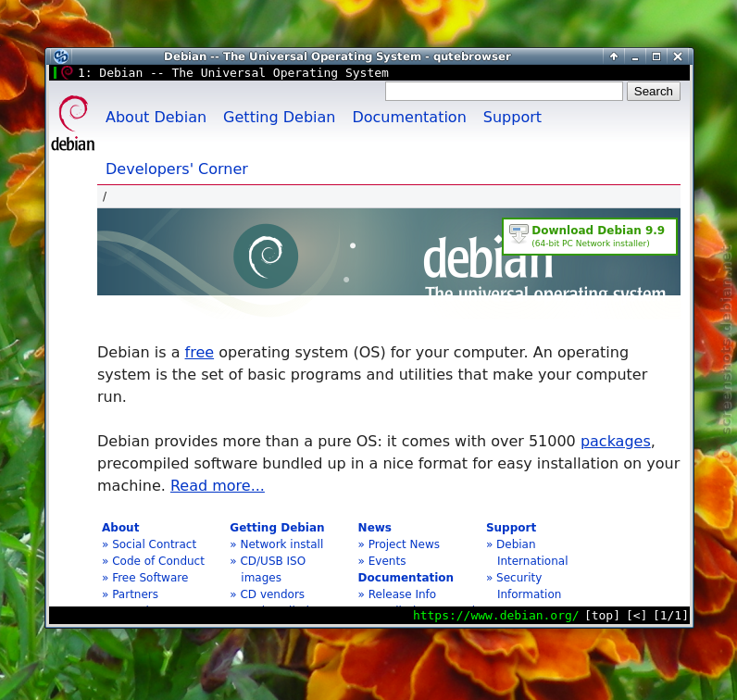The height and width of the screenshot is (700, 737).
Task: Open Documentation navigation item
Action: pyautogui.click(x=409, y=117)
